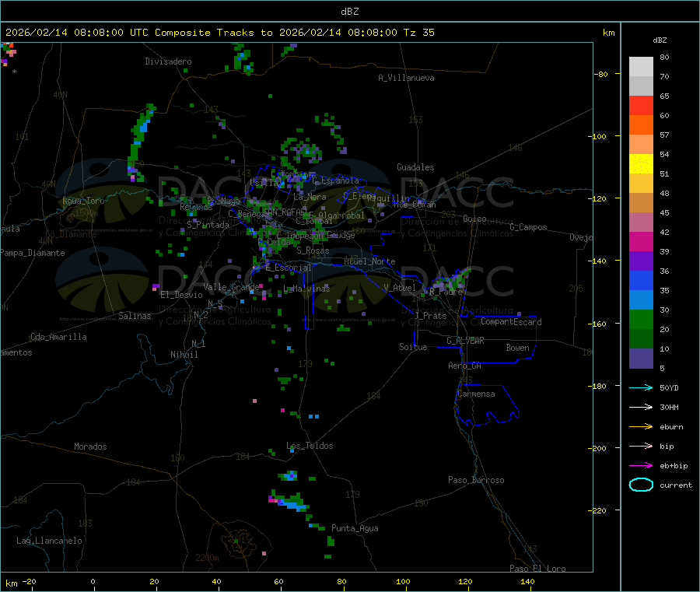Click the V_Atuel map label

pos(400,288)
